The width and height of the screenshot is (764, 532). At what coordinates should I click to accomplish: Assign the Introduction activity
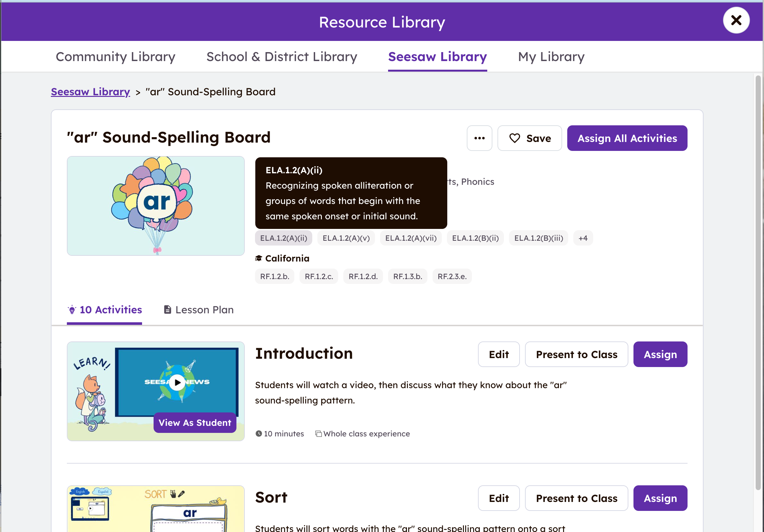[660, 355]
